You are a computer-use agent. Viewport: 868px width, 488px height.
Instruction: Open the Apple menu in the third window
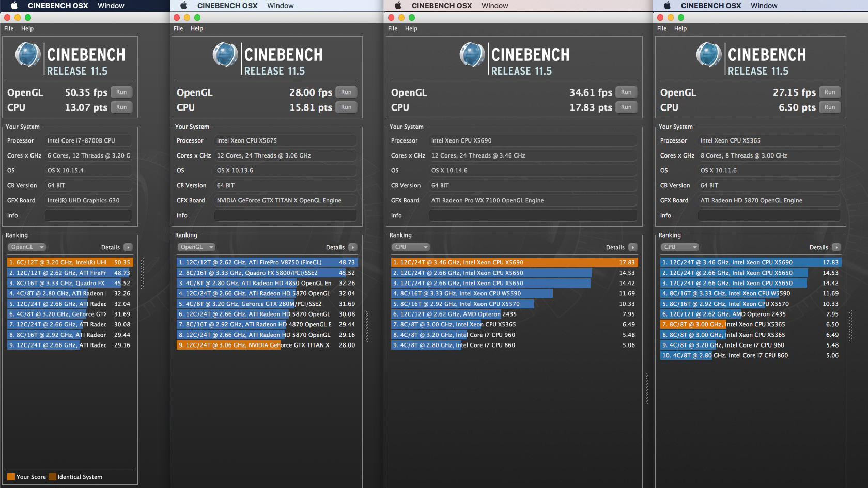[398, 6]
